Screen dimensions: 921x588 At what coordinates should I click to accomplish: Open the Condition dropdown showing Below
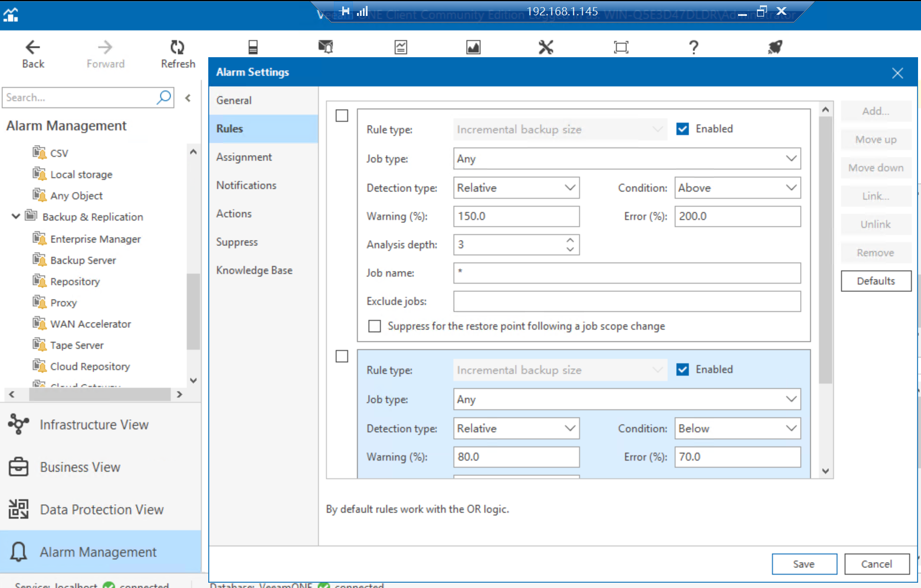pyautogui.click(x=738, y=428)
